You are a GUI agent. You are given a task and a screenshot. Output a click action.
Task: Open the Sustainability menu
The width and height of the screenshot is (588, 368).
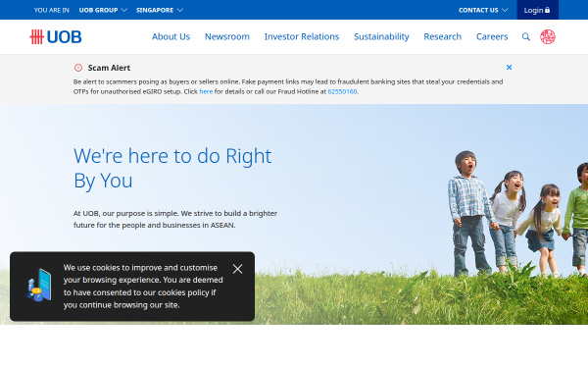(x=381, y=37)
